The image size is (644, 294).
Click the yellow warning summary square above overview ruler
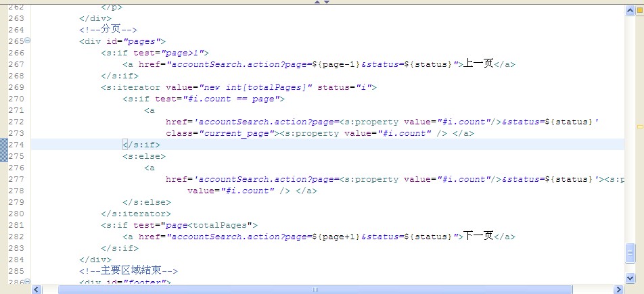coord(640,9)
